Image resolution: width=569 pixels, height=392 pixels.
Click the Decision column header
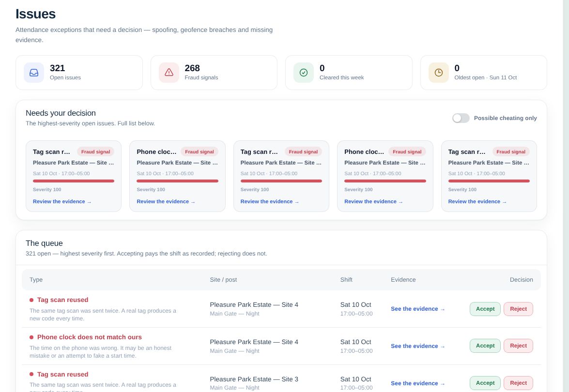coord(521,280)
